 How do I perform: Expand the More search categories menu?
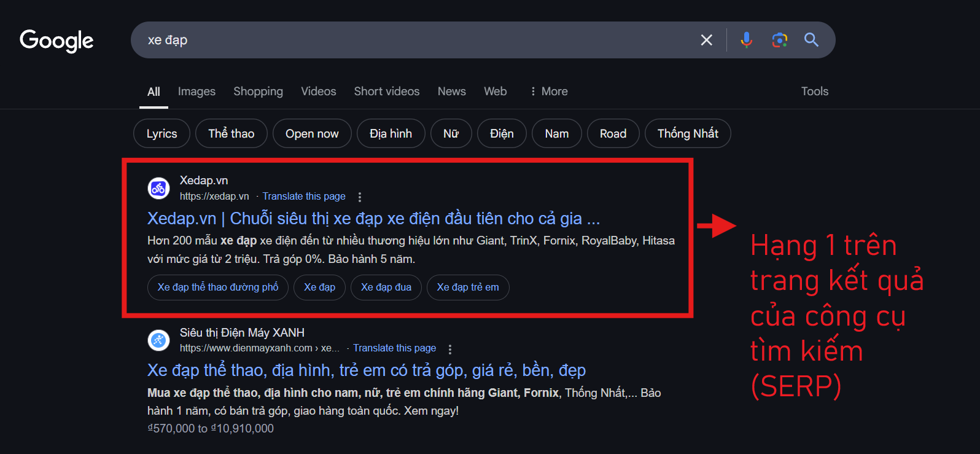pyautogui.click(x=549, y=92)
